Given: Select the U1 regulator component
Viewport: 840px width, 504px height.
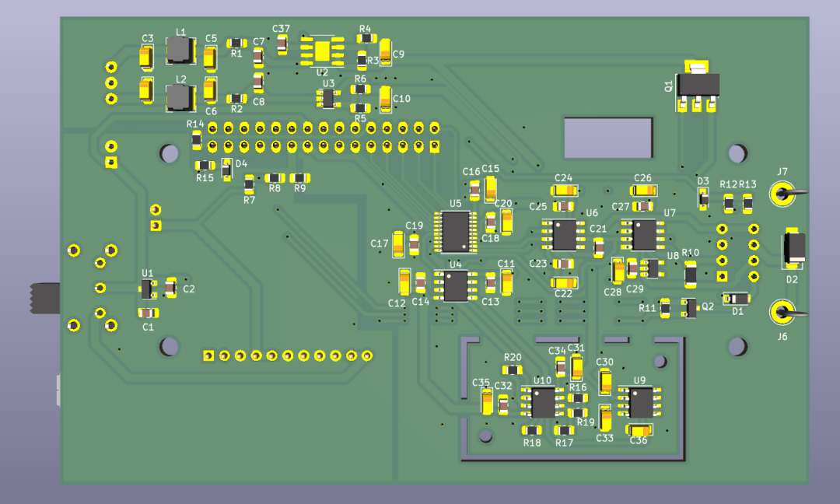Looking at the screenshot, I should click(147, 289).
